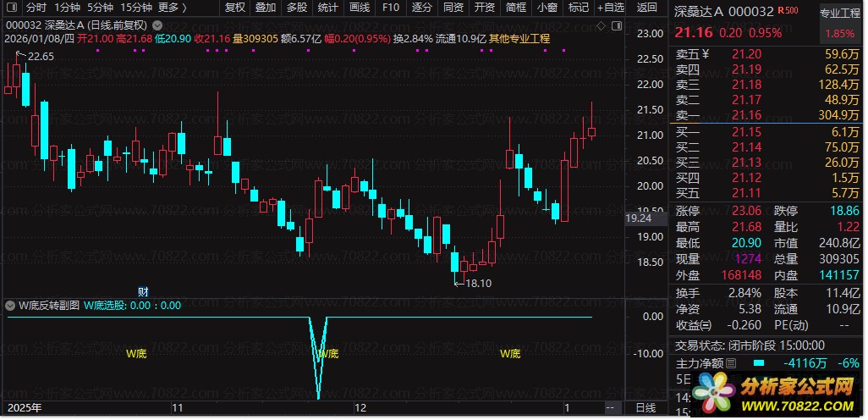Click the 财 financial marker on the chart

143,291
